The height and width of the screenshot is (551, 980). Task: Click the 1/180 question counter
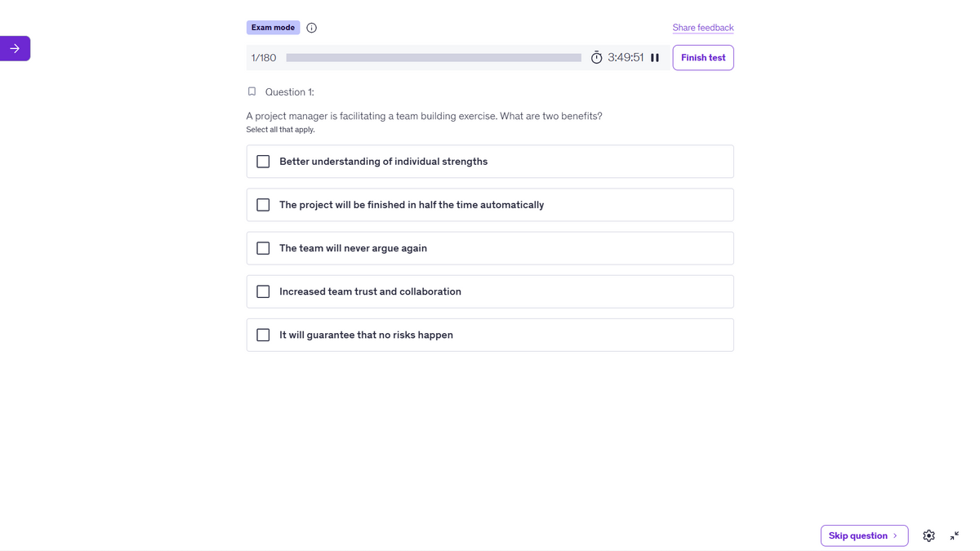(264, 58)
